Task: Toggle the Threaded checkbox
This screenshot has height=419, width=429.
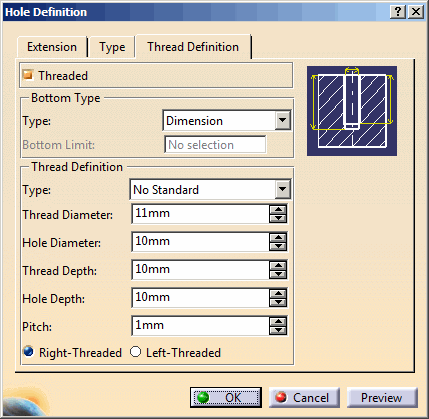Action: tap(28, 75)
